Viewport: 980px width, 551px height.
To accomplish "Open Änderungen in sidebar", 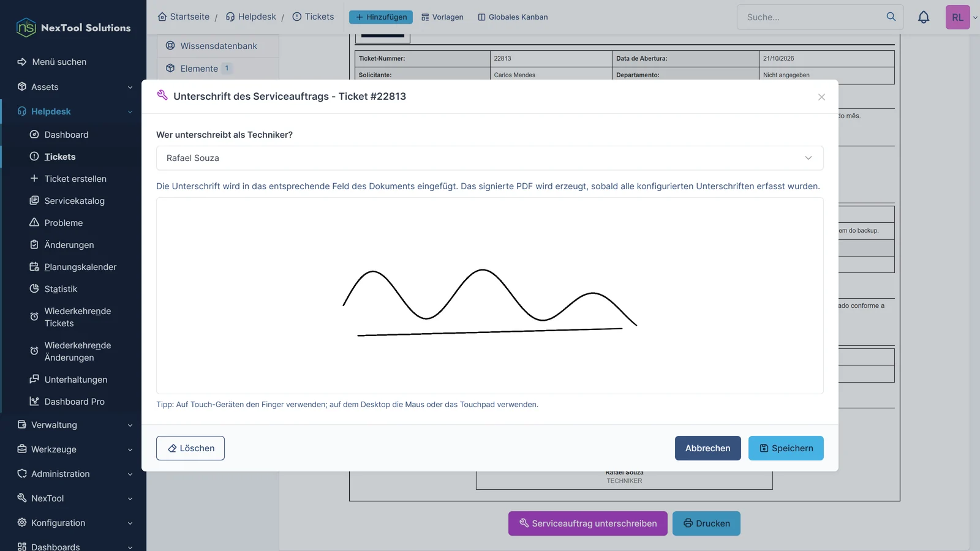I will point(70,245).
